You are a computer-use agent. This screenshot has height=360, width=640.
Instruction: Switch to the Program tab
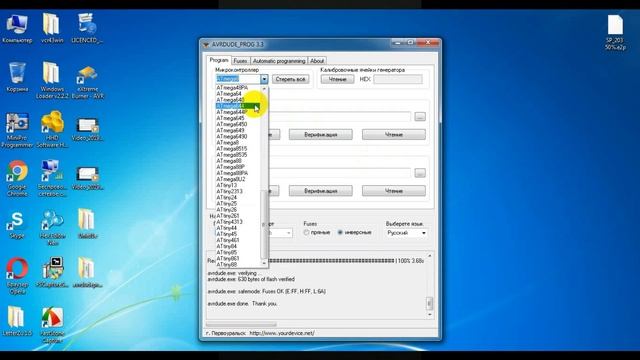pyautogui.click(x=219, y=60)
